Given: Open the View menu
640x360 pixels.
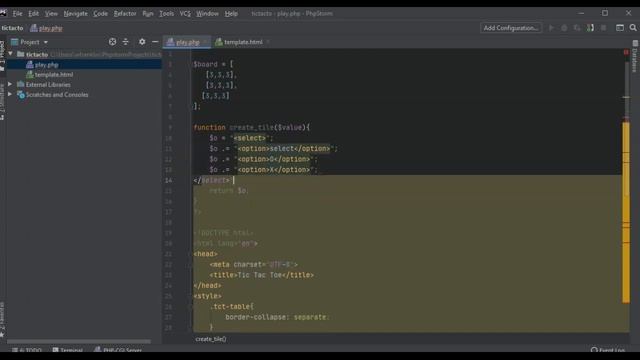Looking at the screenshot, I should [x=51, y=13].
